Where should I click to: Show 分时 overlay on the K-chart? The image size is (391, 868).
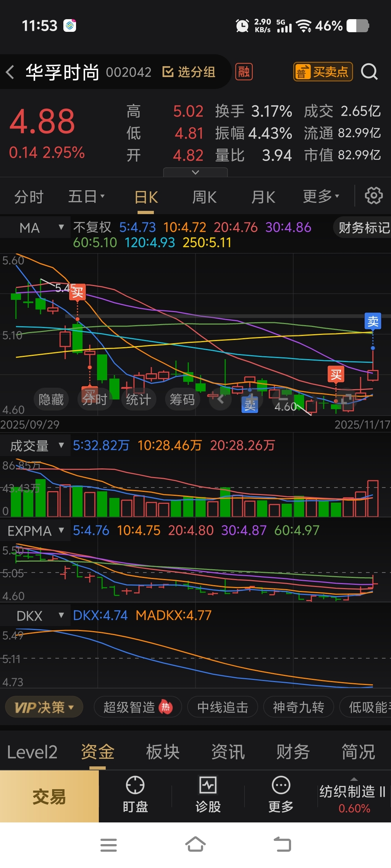coord(95,399)
